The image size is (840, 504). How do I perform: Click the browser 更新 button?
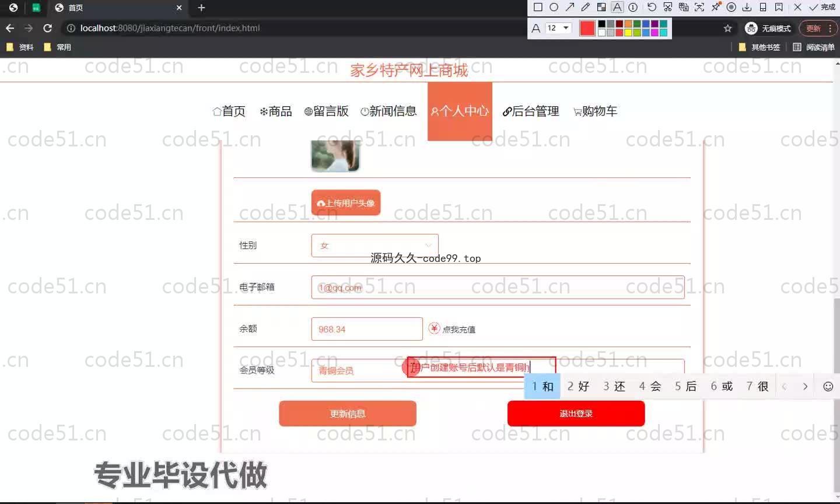tap(818, 28)
